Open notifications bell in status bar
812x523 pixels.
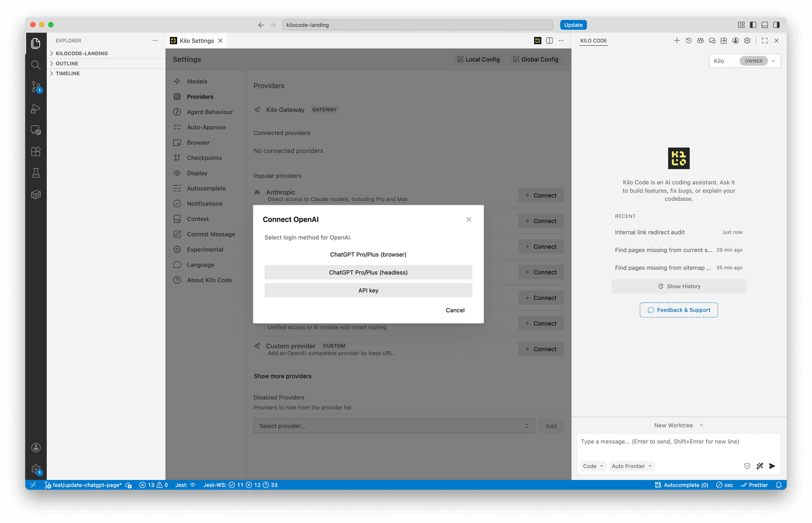coord(779,485)
